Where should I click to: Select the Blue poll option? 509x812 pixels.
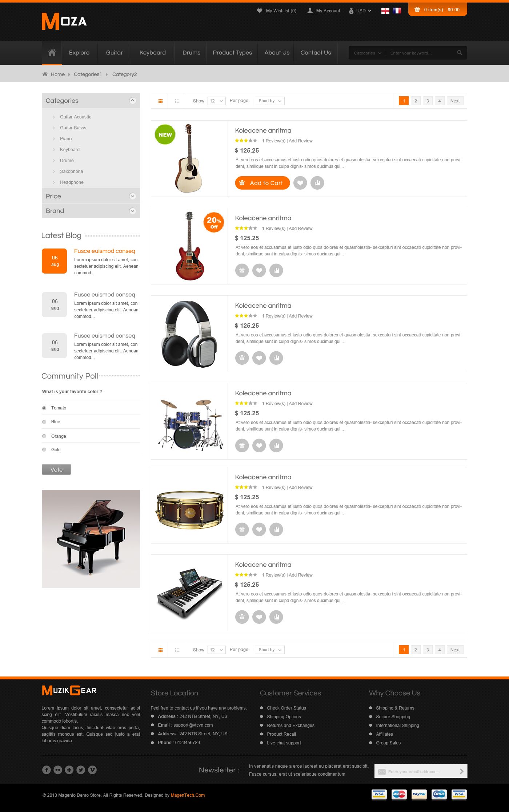44,422
